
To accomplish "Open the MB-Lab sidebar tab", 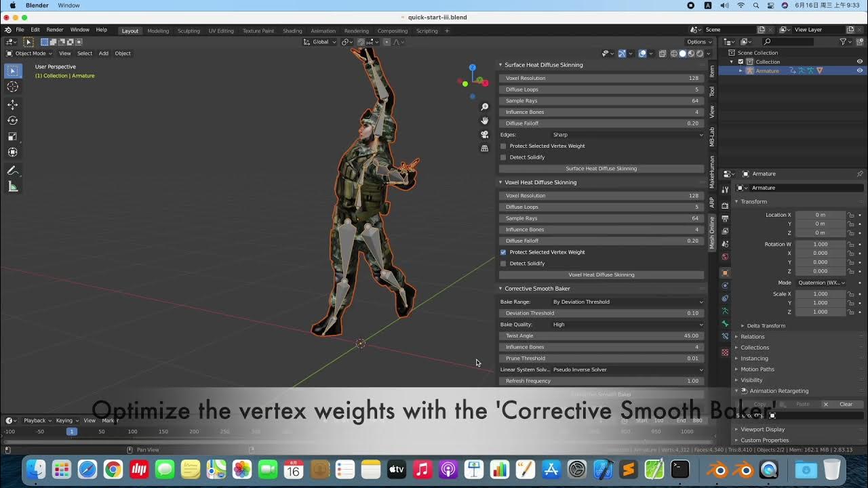I will click(x=712, y=136).
